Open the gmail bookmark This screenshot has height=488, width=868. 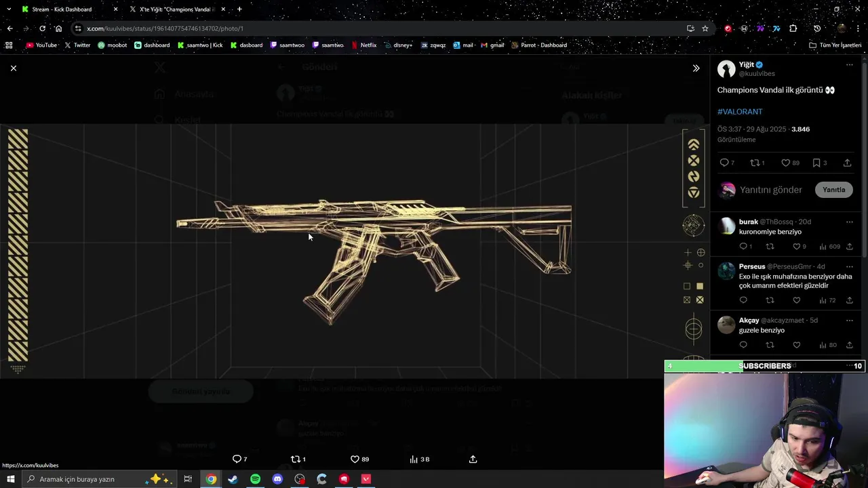492,45
